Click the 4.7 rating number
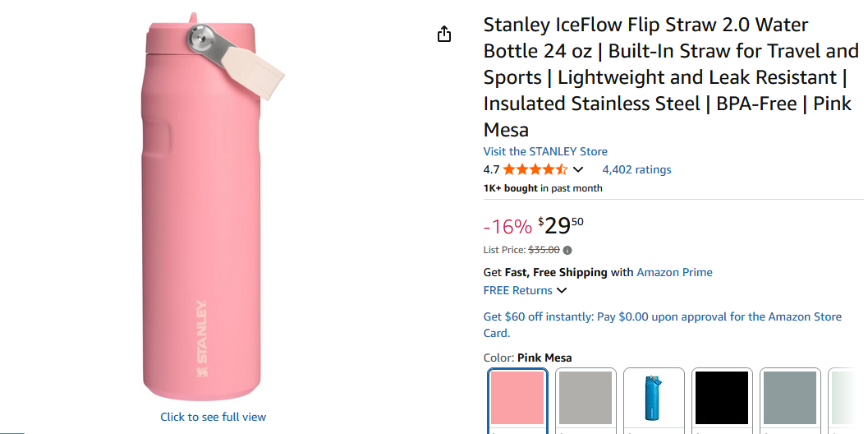Screen dimensions: 868x434 pyautogui.click(x=491, y=169)
